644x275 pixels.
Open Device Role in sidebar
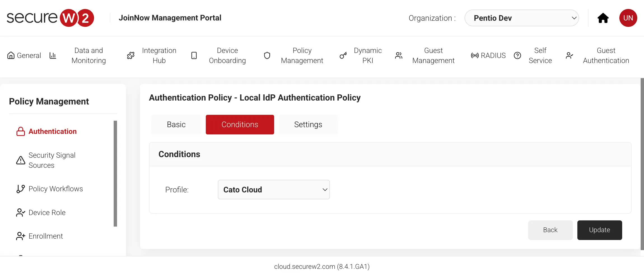(47, 213)
